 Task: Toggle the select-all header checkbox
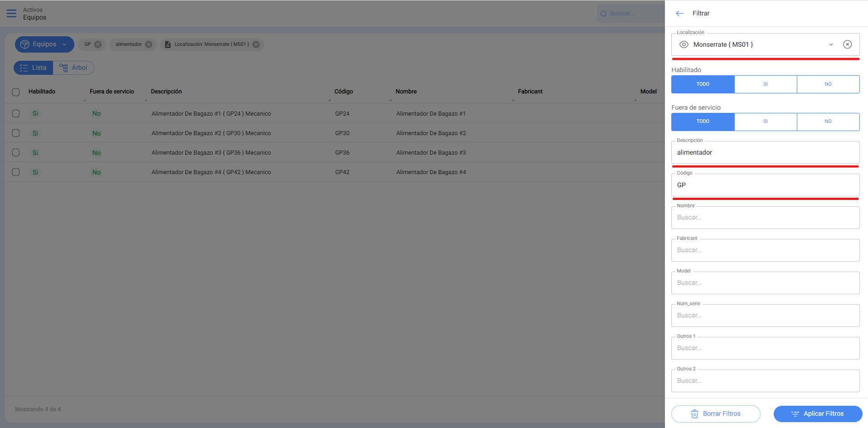point(16,92)
